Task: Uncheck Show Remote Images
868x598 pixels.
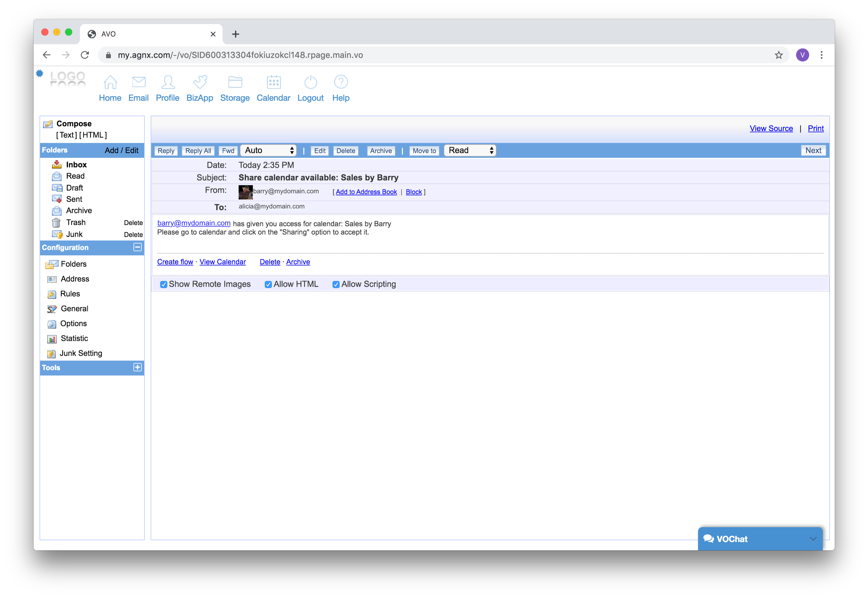Action: tap(164, 284)
